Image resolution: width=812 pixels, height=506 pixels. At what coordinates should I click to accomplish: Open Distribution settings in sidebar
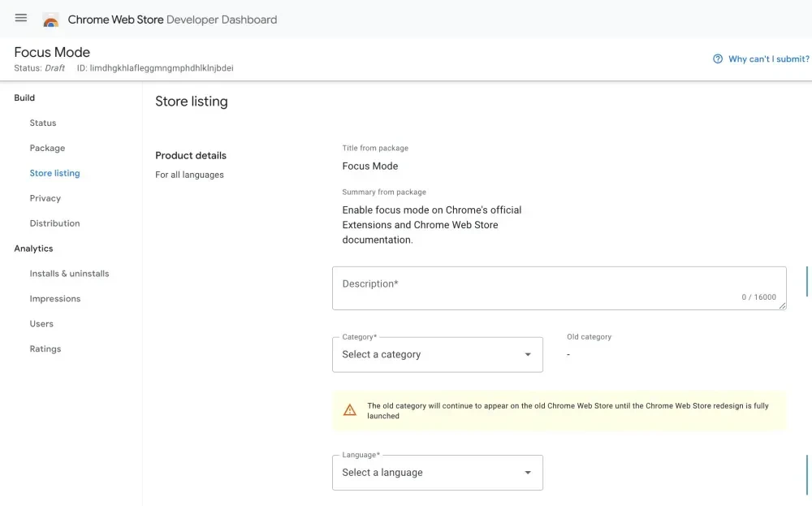point(55,223)
